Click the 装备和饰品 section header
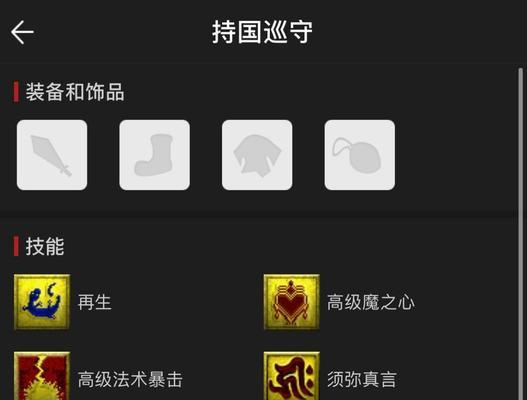The image size is (527, 400). [75, 92]
